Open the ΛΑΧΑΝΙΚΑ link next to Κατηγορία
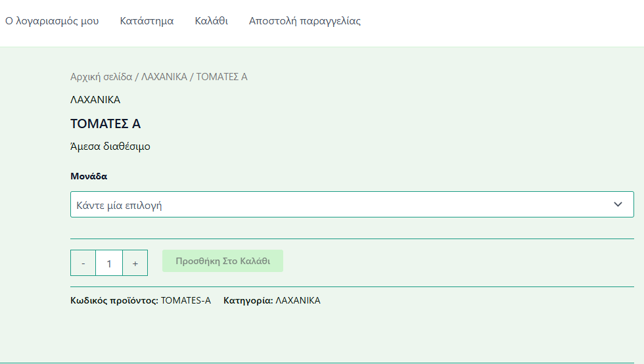This screenshot has height=364, width=644. [x=298, y=300]
